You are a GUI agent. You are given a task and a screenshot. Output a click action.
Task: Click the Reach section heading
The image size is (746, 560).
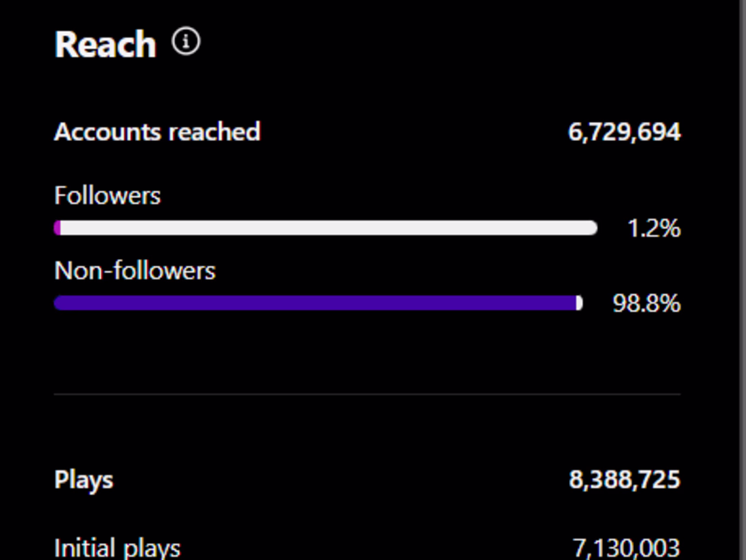[105, 45]
